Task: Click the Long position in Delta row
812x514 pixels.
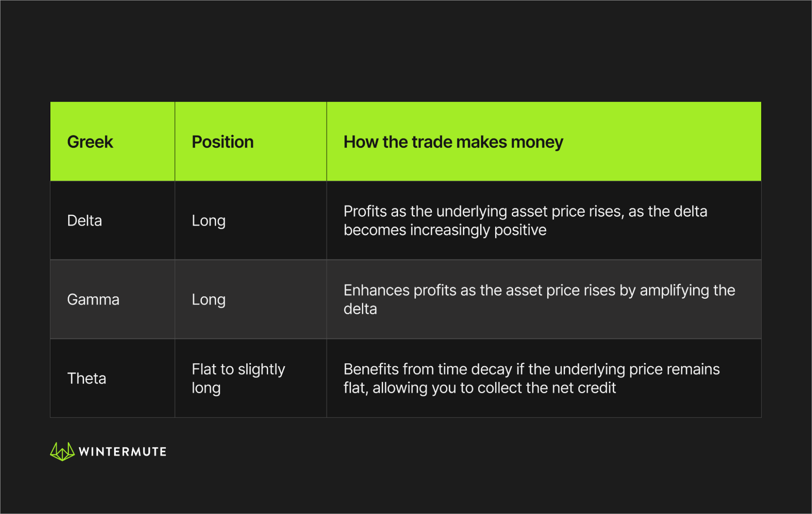Action: [208, 220]
